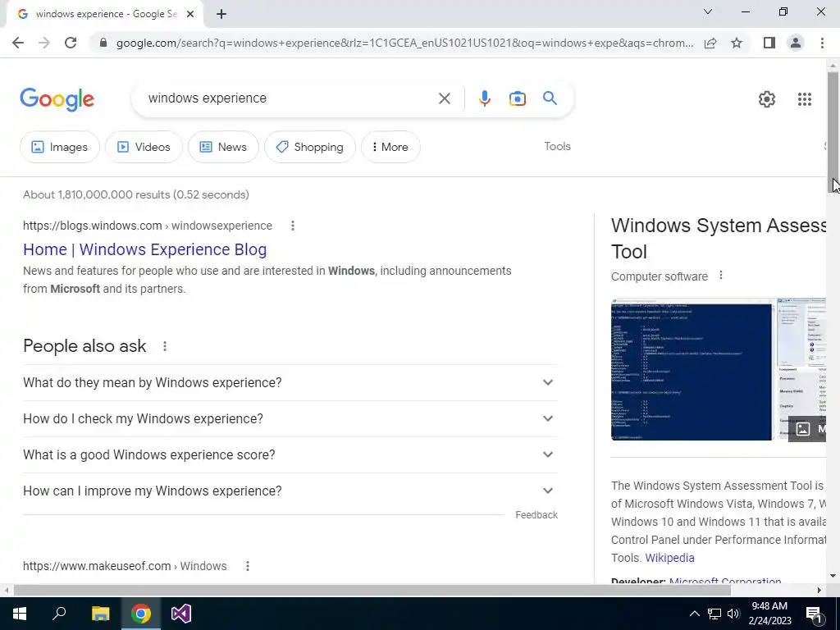Clear the search box with X icon
Image resolution: width=840 pixels, height=630 pixels.
tap(444, 98)
